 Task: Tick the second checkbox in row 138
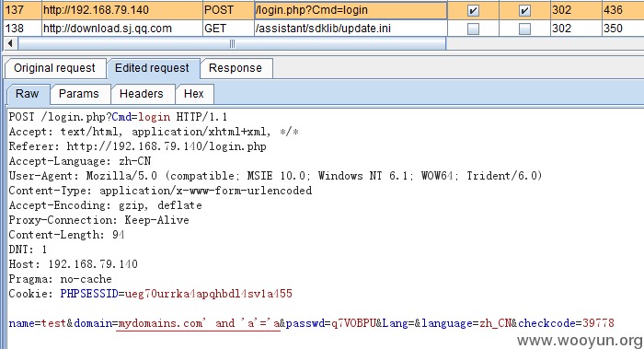click(524, 29)
